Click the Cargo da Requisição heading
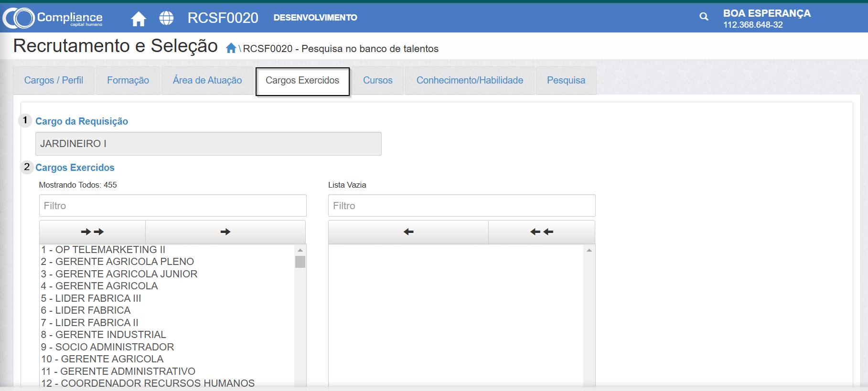Screen dimensions: 868x391 [82, 121]
